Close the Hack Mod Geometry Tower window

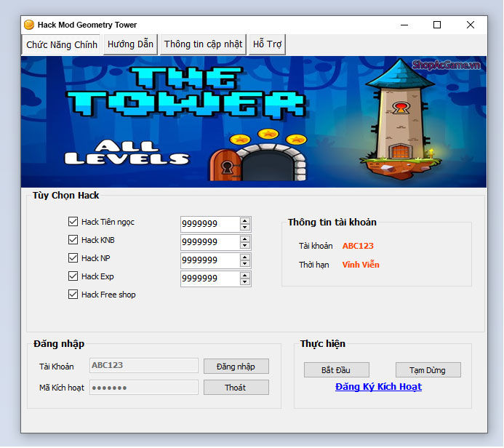pyautogui.click(x=471, y=25)
